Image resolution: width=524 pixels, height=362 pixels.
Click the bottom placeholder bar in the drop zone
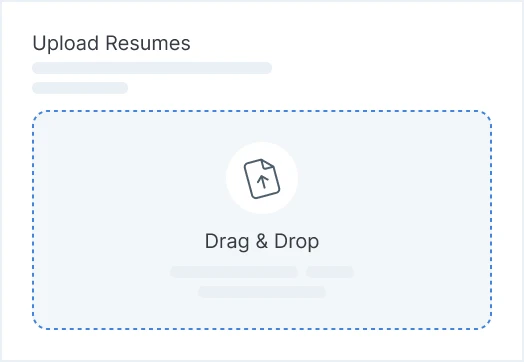(262, 292)
